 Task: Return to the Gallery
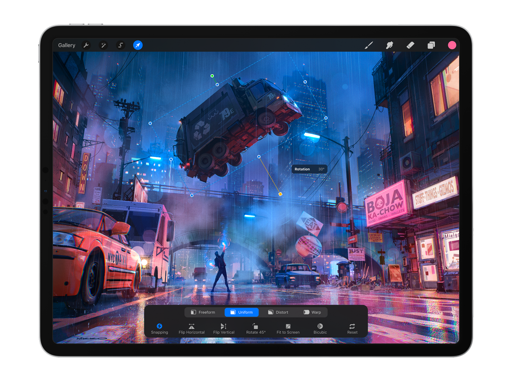pyautogui.click(x=66, y=45)
